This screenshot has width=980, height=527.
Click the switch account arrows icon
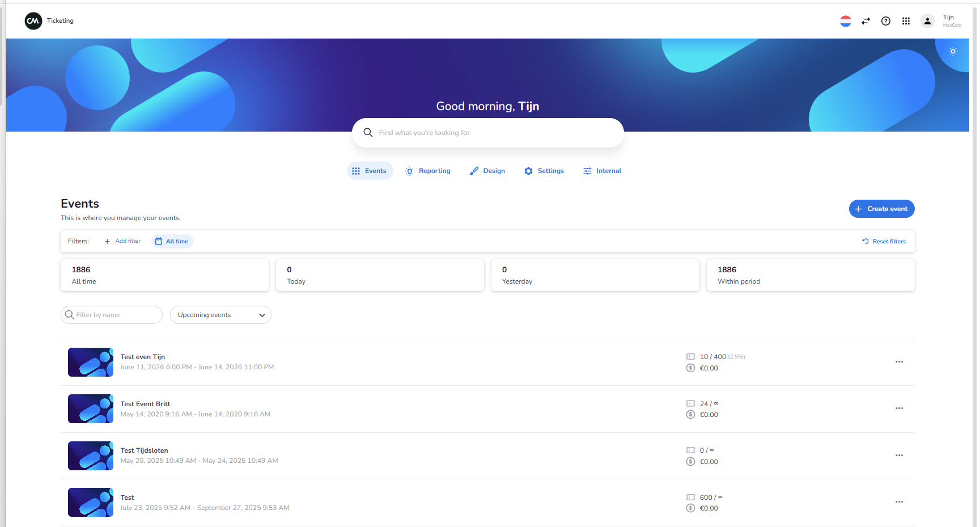tap(866, 21)
